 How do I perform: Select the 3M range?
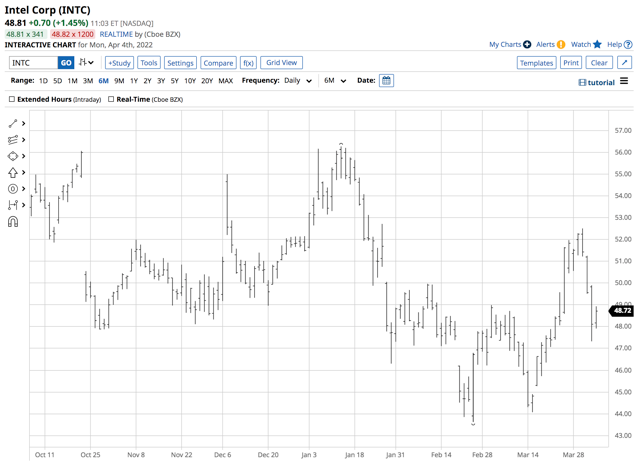[x=88, y=81]
